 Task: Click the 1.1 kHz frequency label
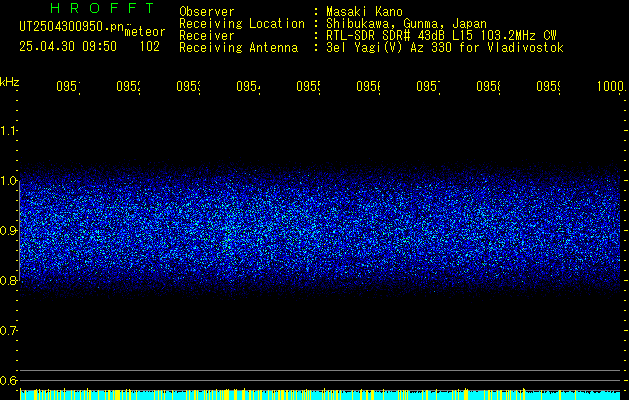(x=9, y=130)
